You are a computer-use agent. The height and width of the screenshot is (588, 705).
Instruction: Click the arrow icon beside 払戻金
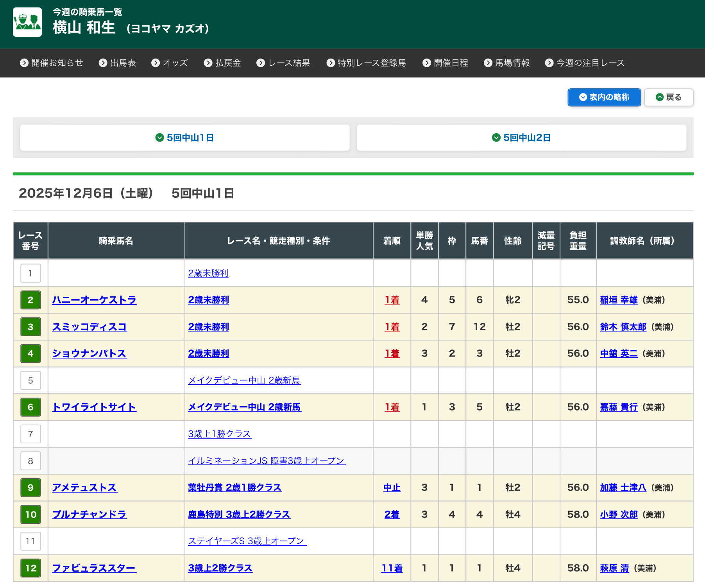click(208, 63)
